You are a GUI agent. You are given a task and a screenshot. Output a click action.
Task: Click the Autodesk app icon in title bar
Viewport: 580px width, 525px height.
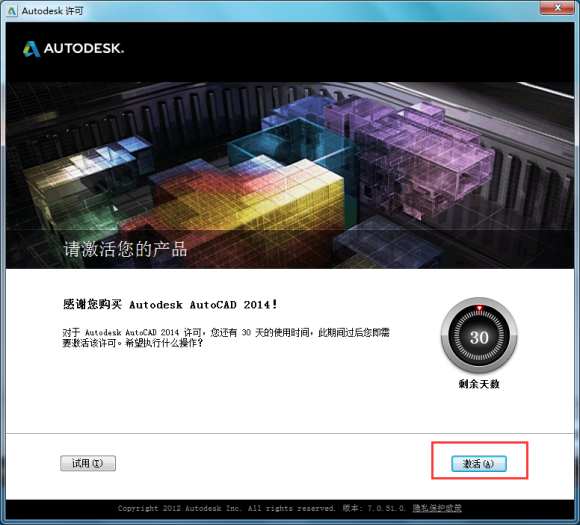point(12,11)
